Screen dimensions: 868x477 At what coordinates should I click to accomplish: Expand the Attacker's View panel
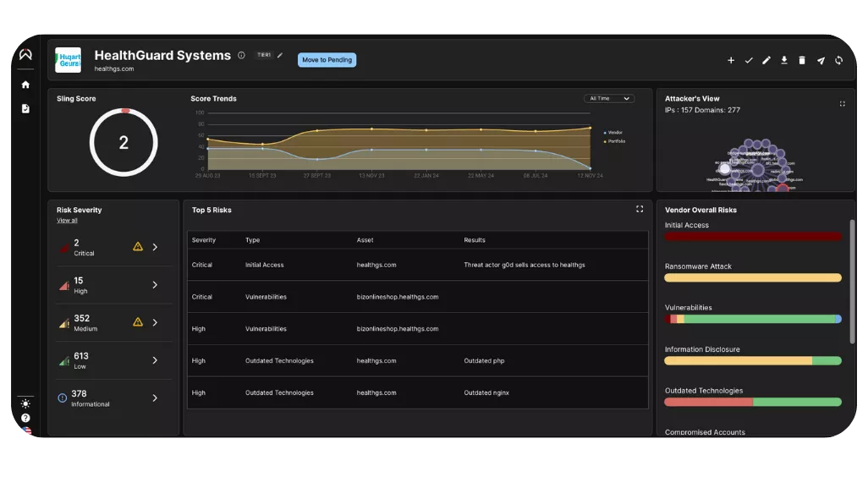pyautogui.click(x=842, y=103)
